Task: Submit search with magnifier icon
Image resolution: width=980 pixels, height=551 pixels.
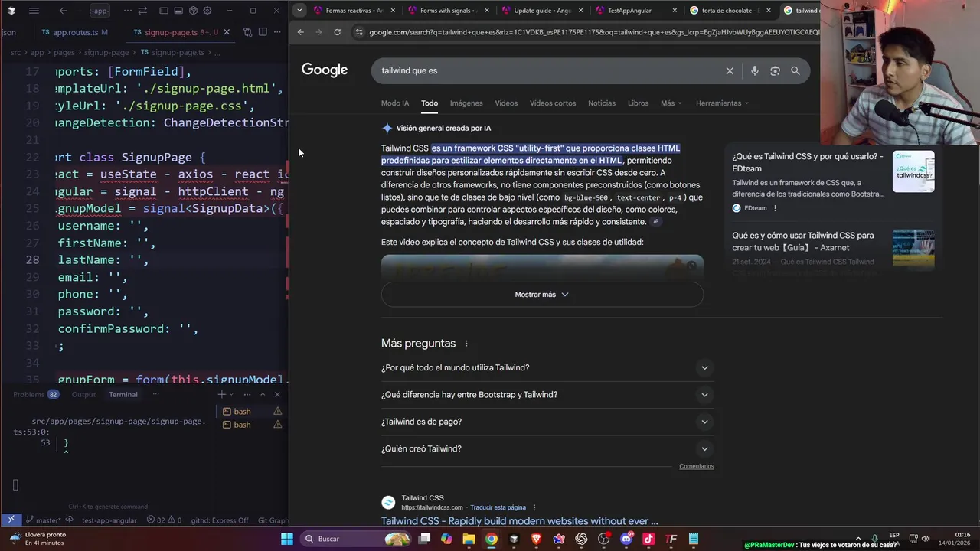Action: (x=795, y=70)
